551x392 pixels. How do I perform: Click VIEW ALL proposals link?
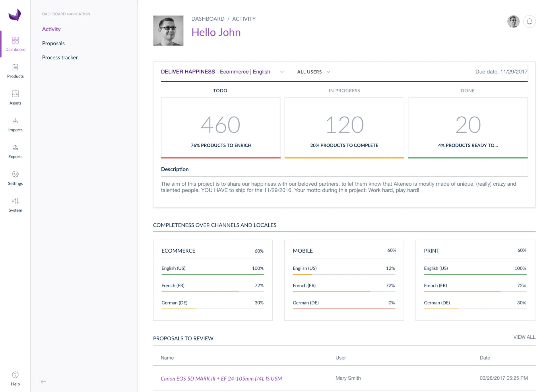(x=524, y=337)
